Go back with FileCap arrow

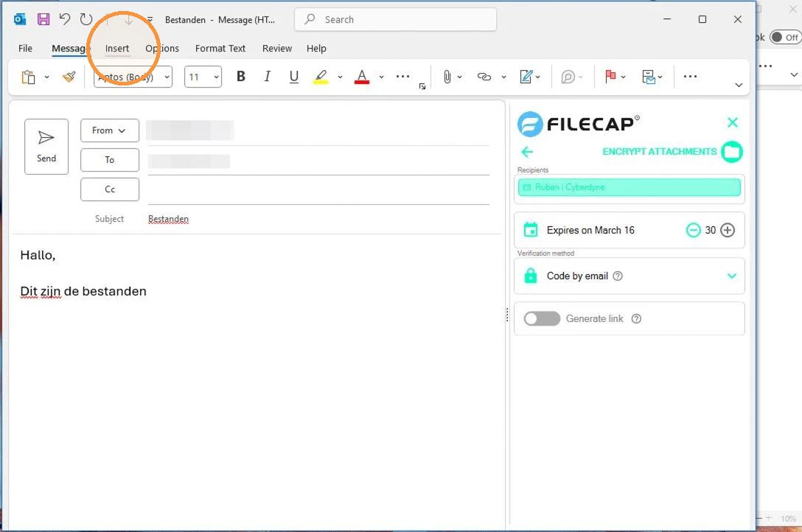pyautogui.click(x=527, y=152)
